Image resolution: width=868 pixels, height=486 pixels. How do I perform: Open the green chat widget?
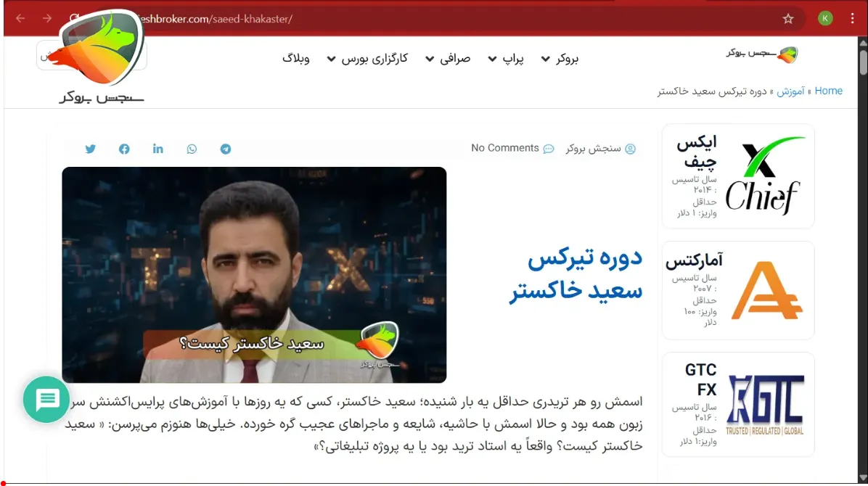click(x=46, y=400)
